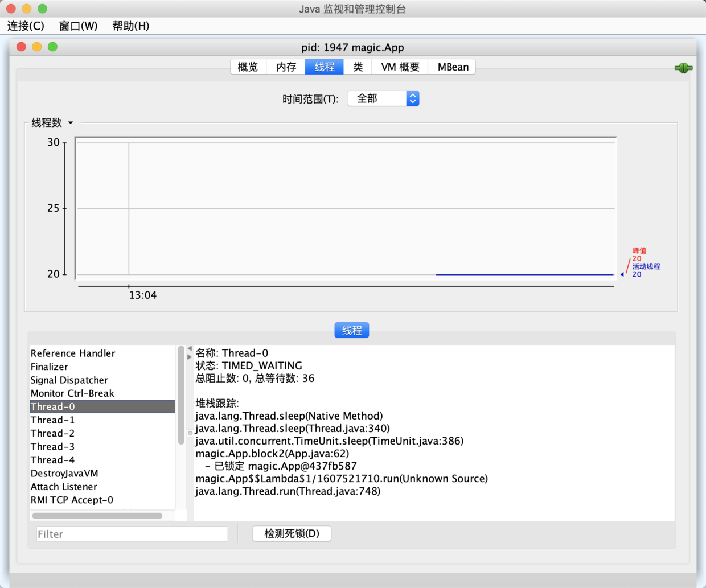Select Thread-4 in the thread list
The image size is (706, 588).
click(x=102, y=460)
